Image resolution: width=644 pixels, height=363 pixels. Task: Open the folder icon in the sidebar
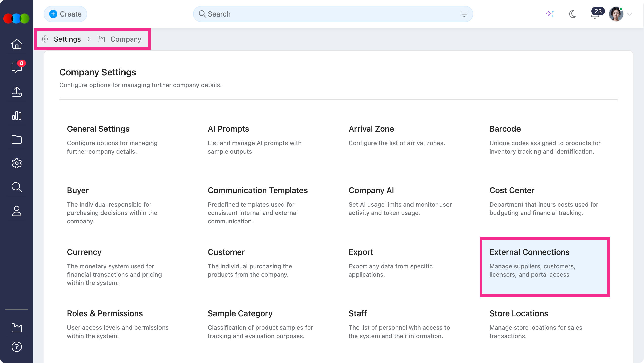[x=17, y=139]
